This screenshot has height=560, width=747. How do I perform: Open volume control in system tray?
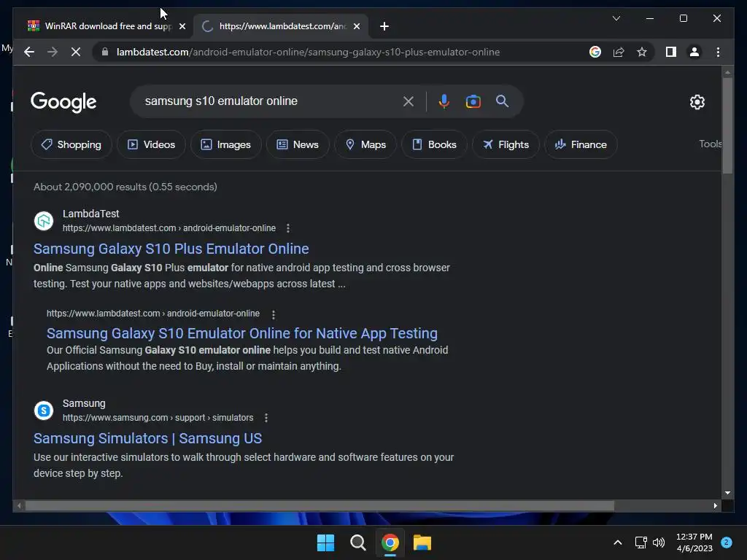click(x=659, y=542)
